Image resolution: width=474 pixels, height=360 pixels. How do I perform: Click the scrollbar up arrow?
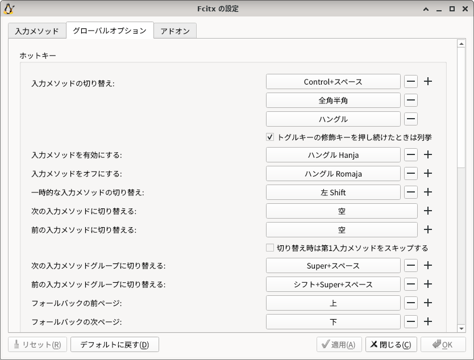(461, 44)
